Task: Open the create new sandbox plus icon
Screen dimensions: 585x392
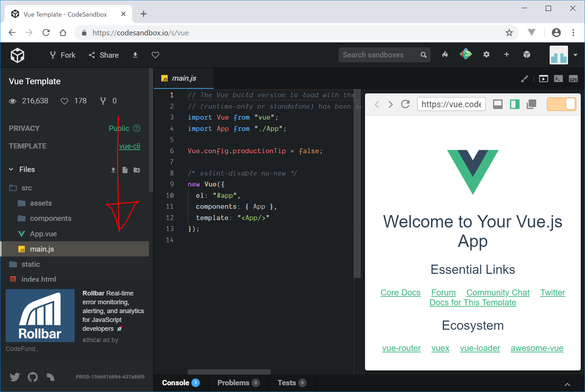Action: (x=506, y=54)
